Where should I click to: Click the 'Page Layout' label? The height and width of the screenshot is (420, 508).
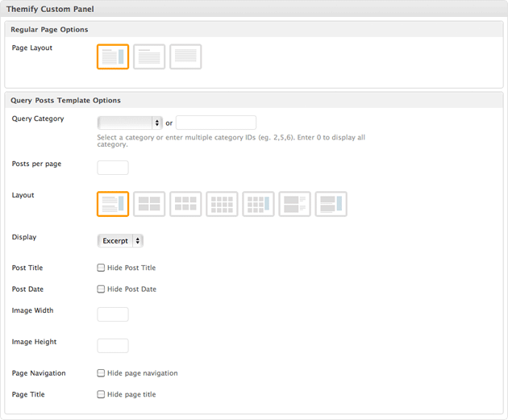(x=32, y=48)
